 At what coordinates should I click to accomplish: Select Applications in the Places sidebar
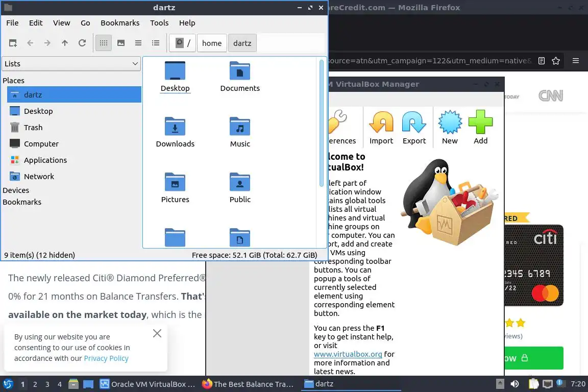pos(74,160)
